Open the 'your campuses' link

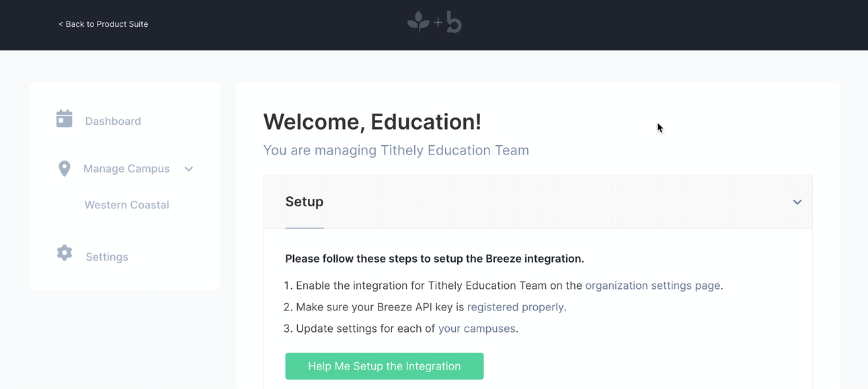(477, 329)
